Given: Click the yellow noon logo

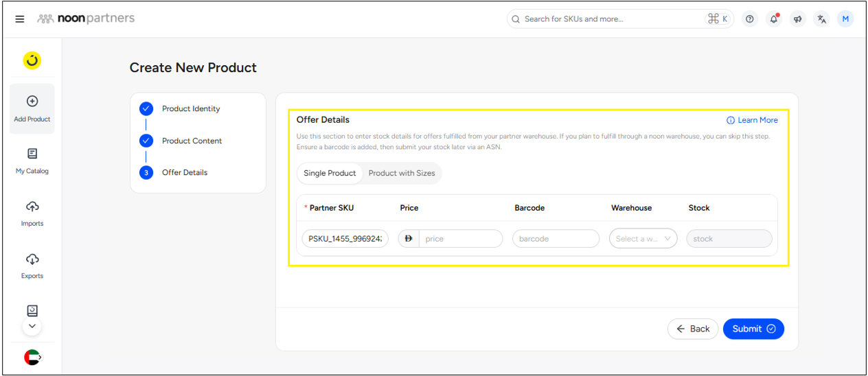Looking at the screenshot, I should coord(32,61).
